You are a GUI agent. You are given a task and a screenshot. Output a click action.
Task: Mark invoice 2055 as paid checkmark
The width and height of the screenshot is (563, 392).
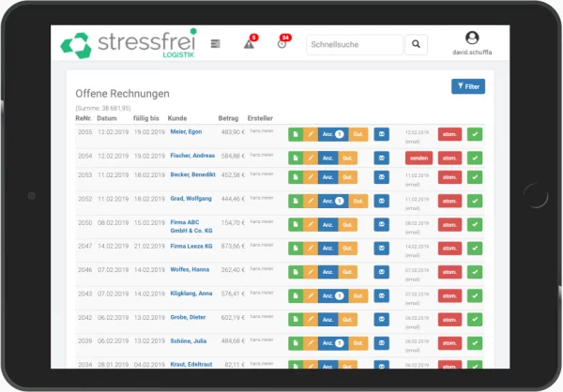[x=475, y=134]
